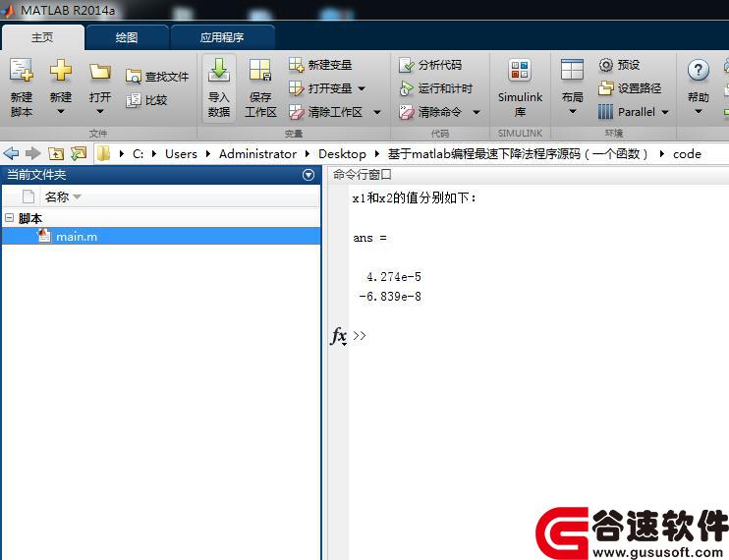The width and height of the screenshot is (729, 560).
Task: Click Compare (比较) tool
Action: coord(146,100)
